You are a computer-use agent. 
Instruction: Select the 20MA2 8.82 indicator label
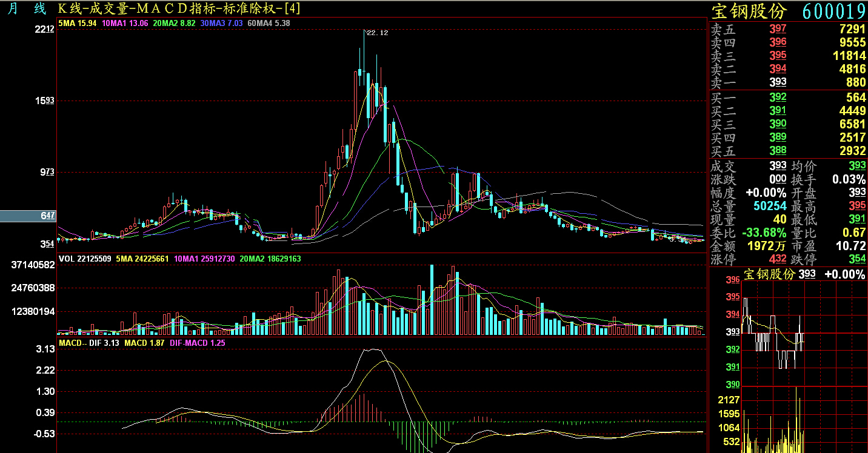click(175, 23)
